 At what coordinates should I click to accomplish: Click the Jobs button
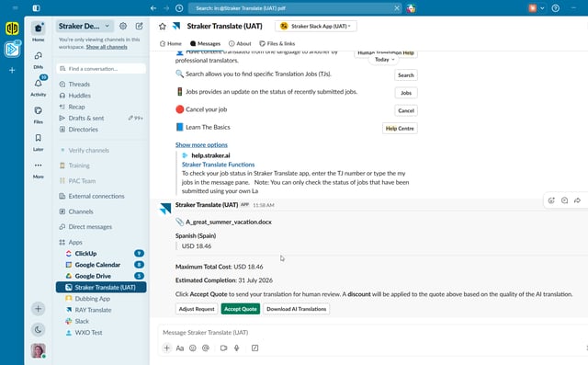click(406, 93)
